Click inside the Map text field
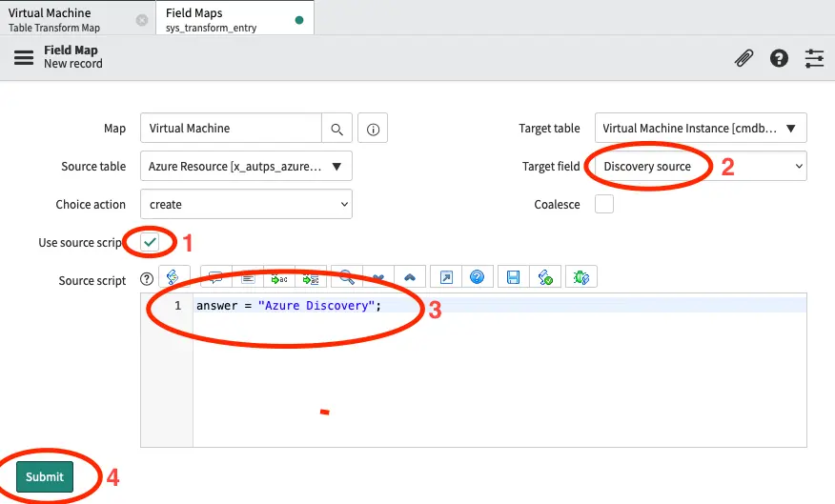Screen dimensions: 835x504 pyautogui.click(x=231, y=129)
